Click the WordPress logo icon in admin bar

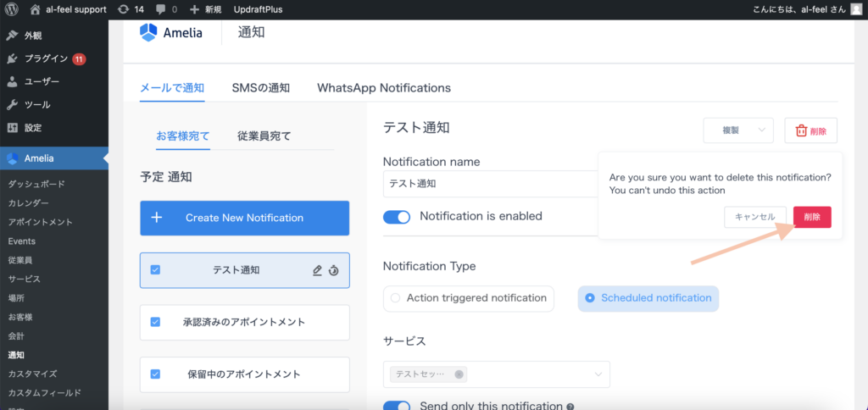pyautogui.click(x=11, y=9)
